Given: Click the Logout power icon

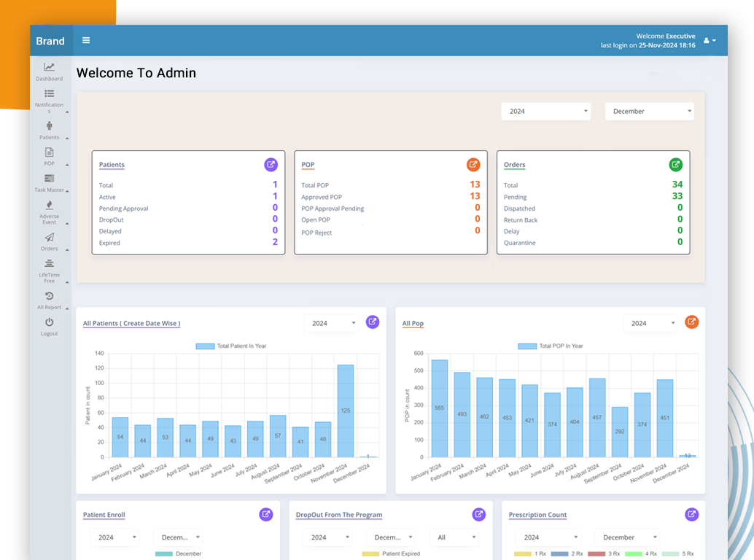Looking at the screenshot, I should pyautogui.click(x=49, y=322).
